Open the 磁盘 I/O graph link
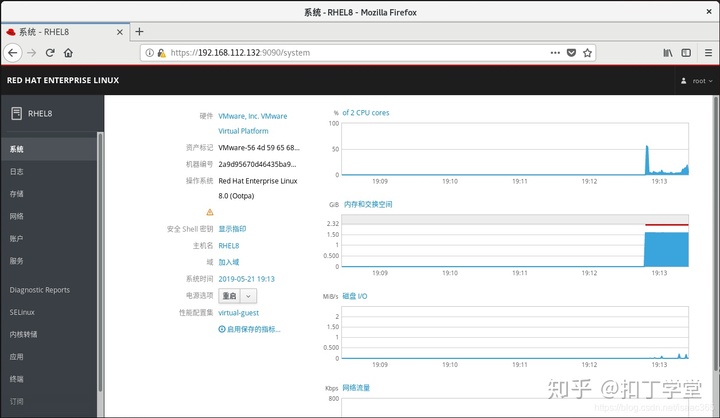Viewport: 720px width, 418px height. coord(355,296)
